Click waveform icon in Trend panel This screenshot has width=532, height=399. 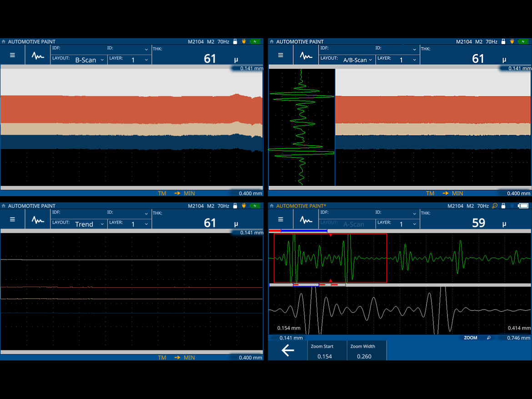(x=38, y=219)
